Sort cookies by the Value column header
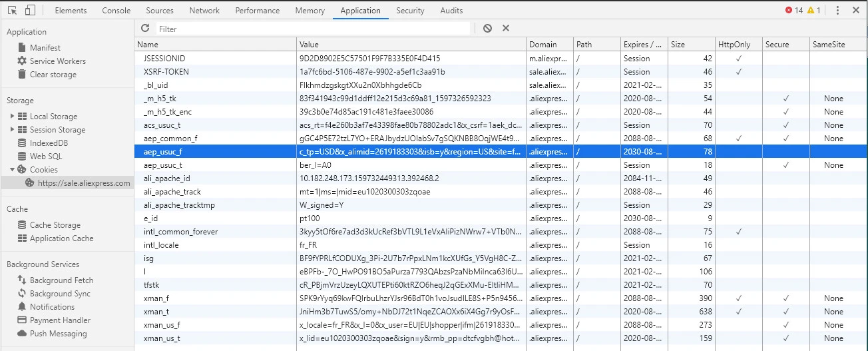This screenshot has width=868, height=351. click(411, 45)
